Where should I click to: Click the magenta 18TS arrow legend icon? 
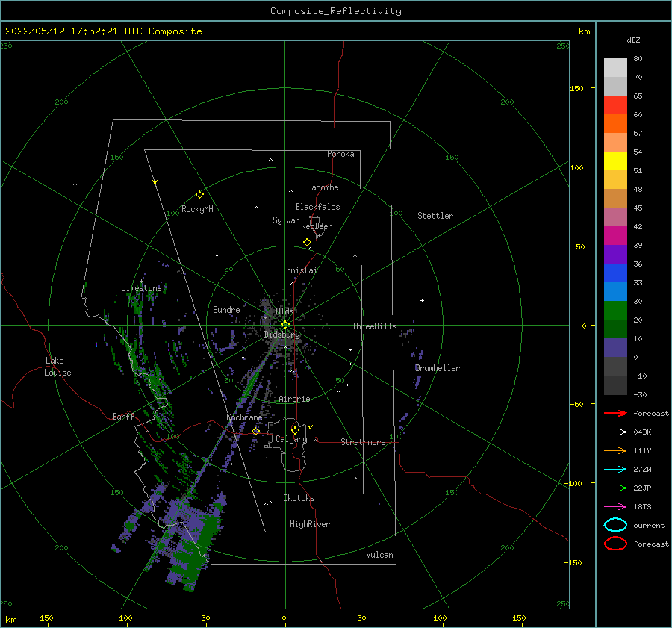(x=615, y=506)
